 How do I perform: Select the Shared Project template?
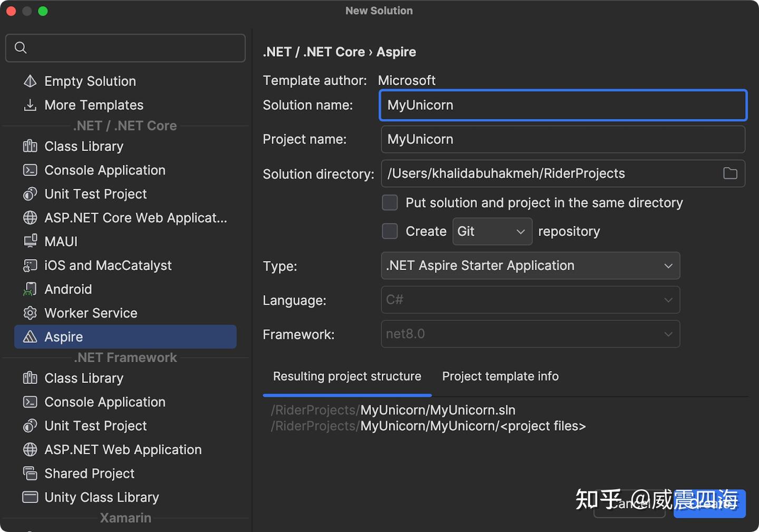coord(89,473)
